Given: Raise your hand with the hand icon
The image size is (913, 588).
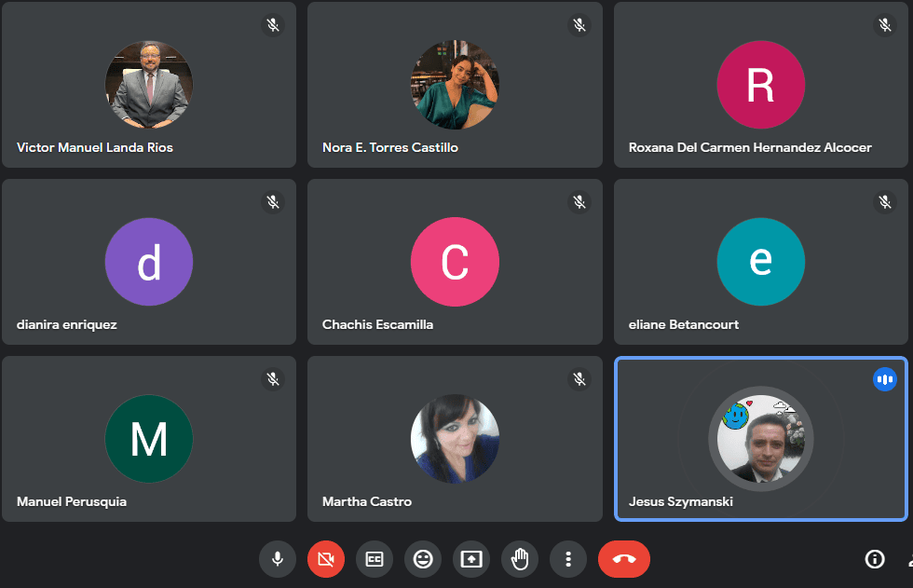Looking at the screenshot, I should point(520,559).
